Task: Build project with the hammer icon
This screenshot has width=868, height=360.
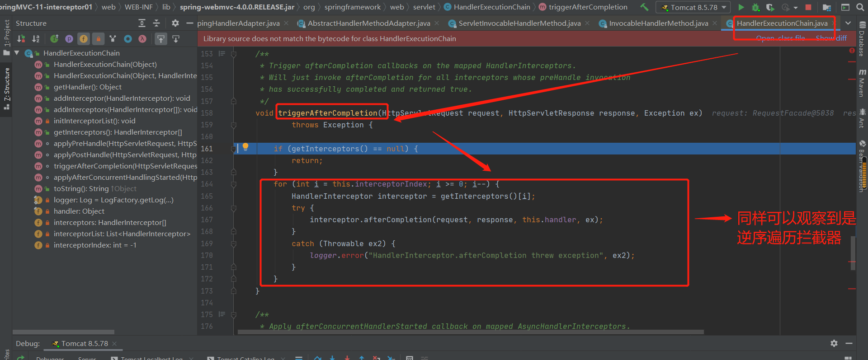Action: click(x=644, y=7)
